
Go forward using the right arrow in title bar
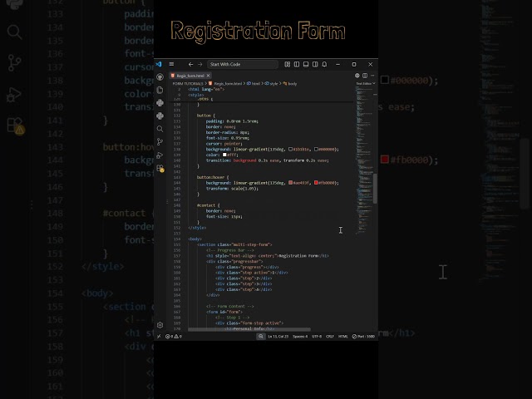199,64
